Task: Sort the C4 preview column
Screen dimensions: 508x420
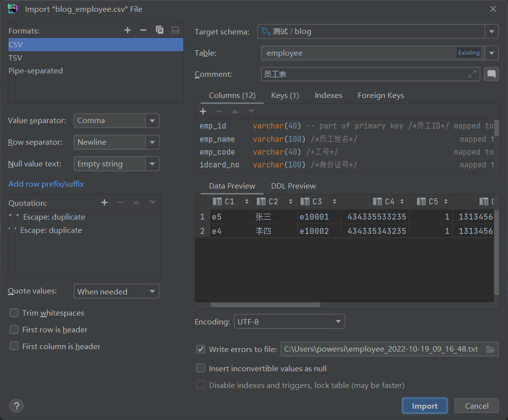Action: click(x=402, y=201)
